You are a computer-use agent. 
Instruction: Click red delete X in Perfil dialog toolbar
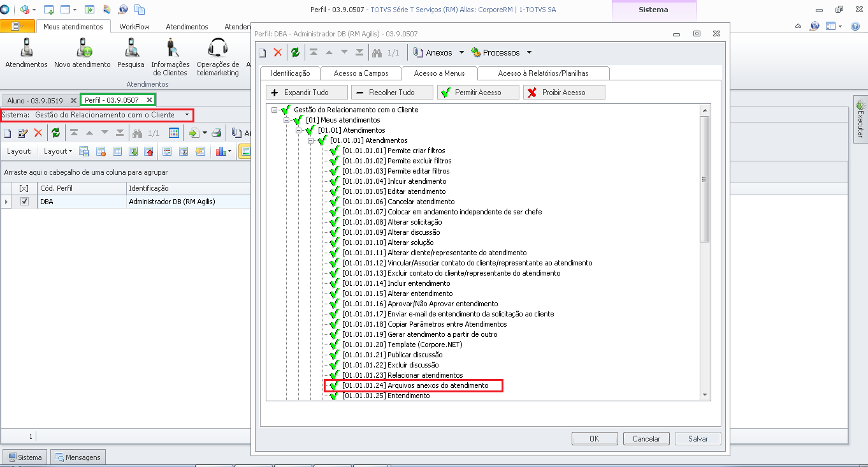click(277, 53)
